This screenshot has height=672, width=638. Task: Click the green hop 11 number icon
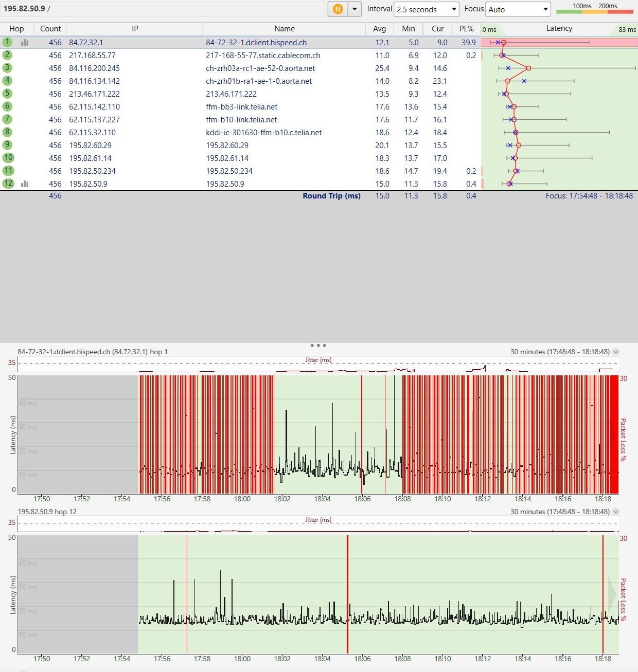pyautogui.click(x=8, y=171)
